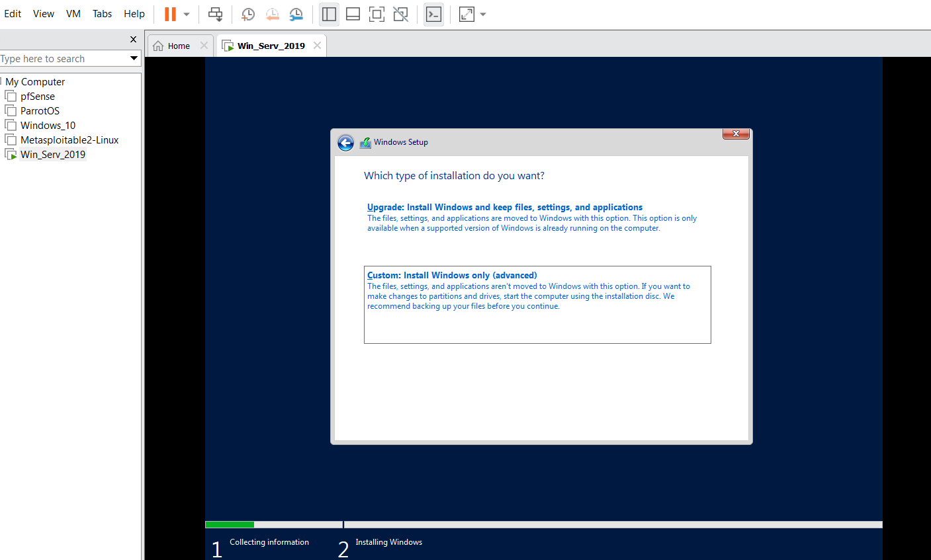The width and height of the screenshot is (931, 560).
Task: Select the Metasploitable2-Linux virtual machine
Action: point(69,140)
